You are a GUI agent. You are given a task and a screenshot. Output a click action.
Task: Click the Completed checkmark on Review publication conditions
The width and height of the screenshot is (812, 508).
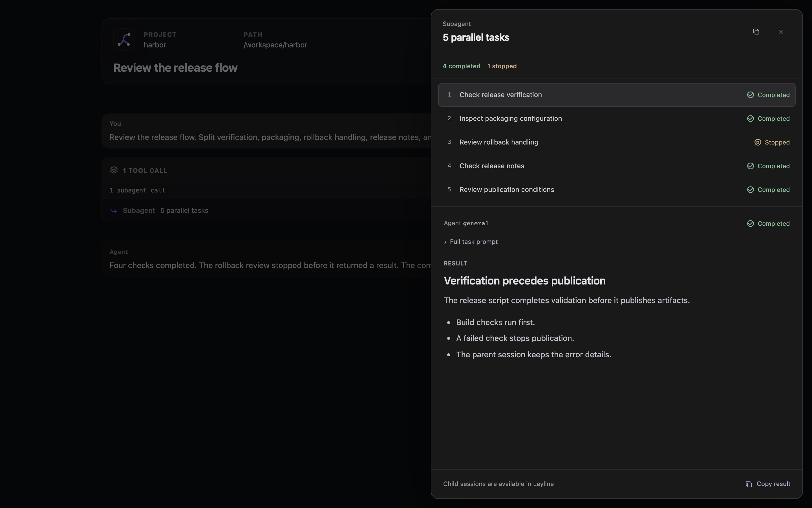tap(751, 190)
